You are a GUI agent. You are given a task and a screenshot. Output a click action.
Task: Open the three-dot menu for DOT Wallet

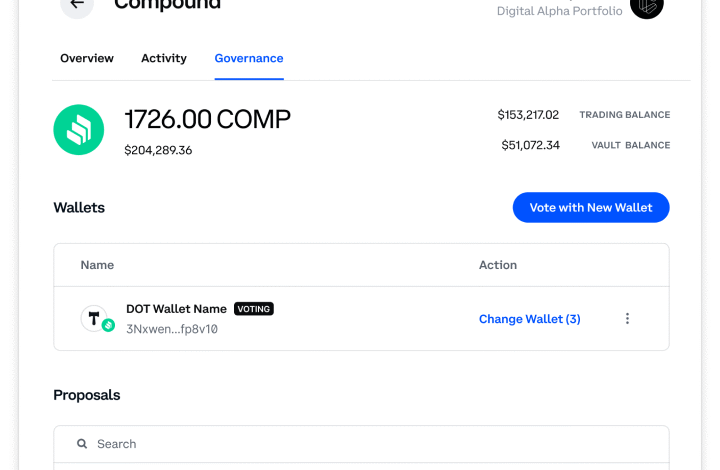pyautogui.click(x=627, y=319)
